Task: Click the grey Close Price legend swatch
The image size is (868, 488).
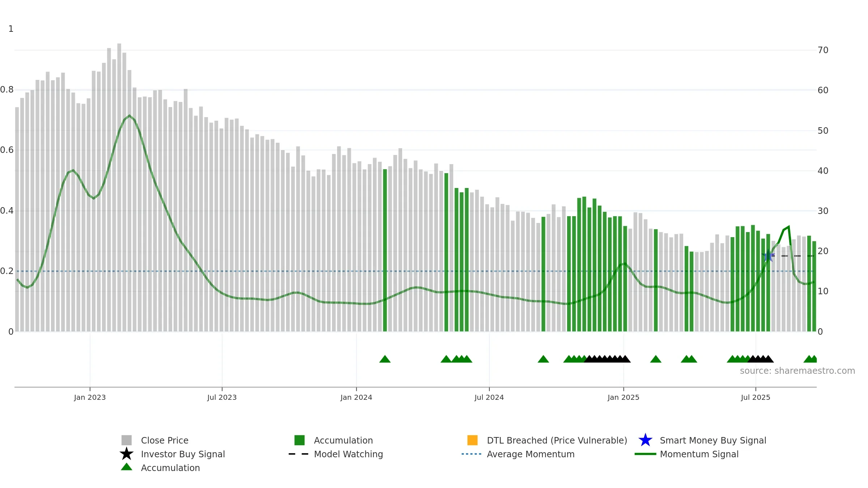Action: tap(127, 440)
